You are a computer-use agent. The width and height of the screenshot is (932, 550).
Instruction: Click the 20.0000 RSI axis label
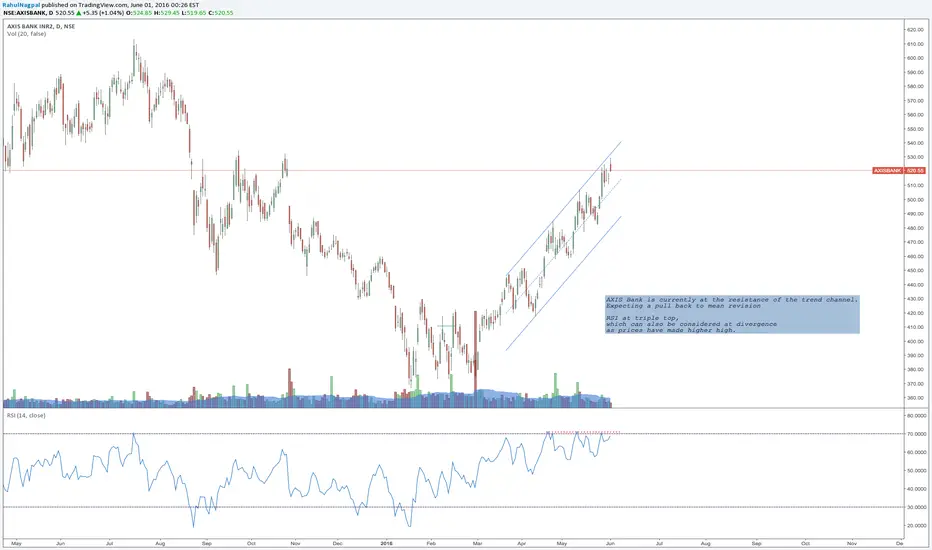point(916,526)
